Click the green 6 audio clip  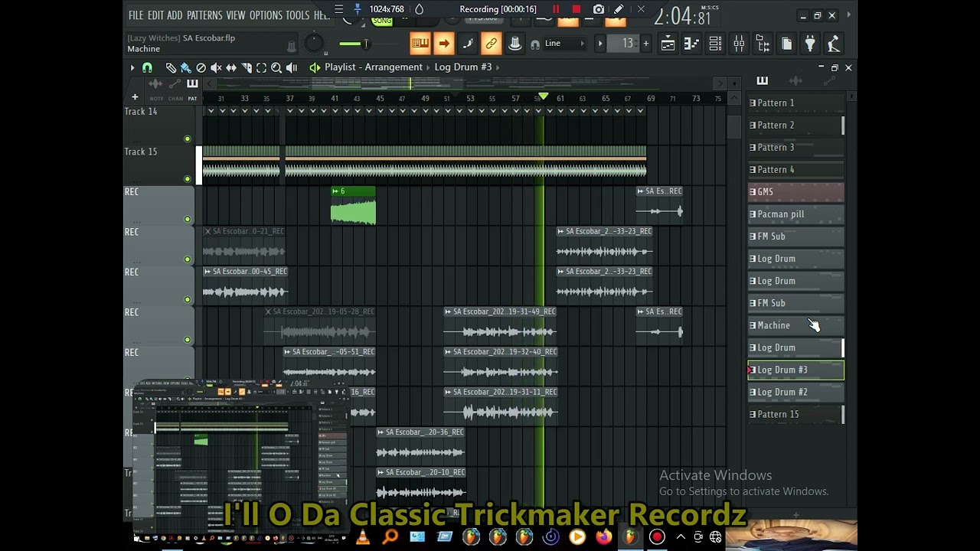tap(353, 206)
